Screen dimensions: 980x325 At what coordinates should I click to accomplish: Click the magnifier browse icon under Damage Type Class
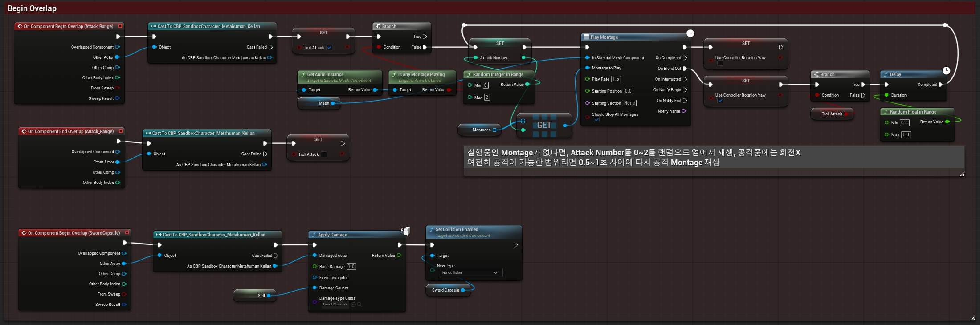click(x=359, y=305)
